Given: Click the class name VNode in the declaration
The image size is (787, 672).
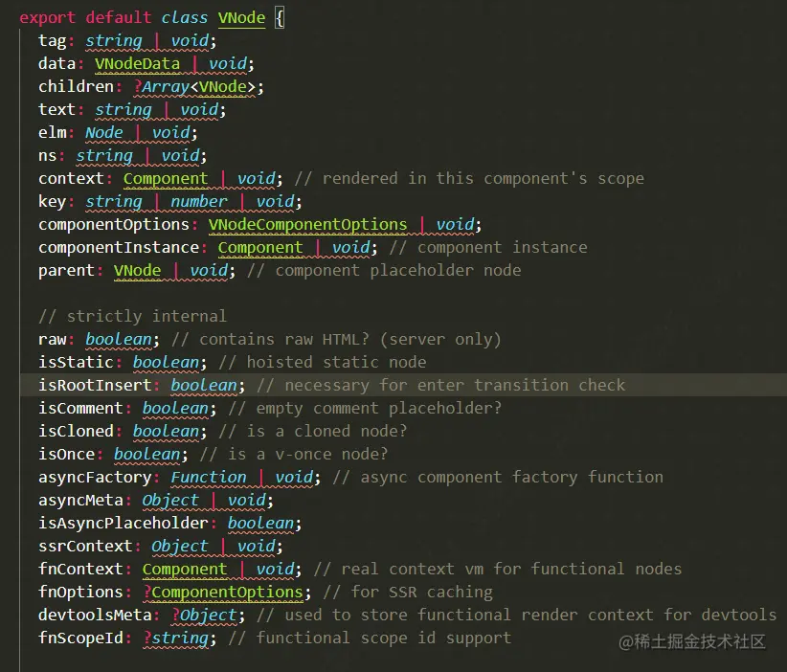Looking at the screenshot, I should click(241, 17).
